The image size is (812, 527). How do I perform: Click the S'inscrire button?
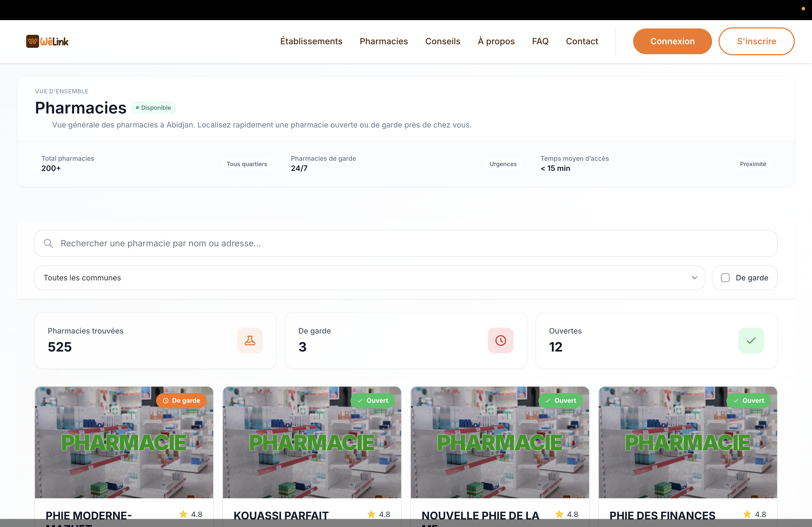pyautogui.click(x=756, y=41)
